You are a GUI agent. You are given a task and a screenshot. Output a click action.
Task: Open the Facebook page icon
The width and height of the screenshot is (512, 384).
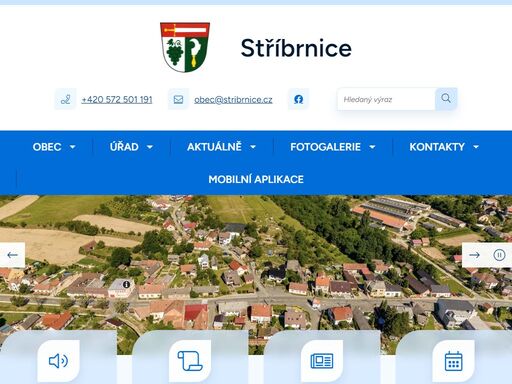tap(298, 99)
